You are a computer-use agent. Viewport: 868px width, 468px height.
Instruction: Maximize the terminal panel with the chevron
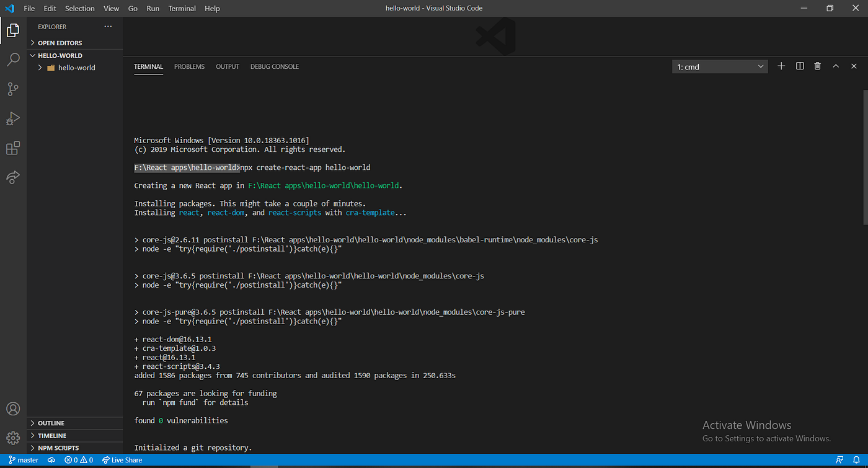pos(835,66)
